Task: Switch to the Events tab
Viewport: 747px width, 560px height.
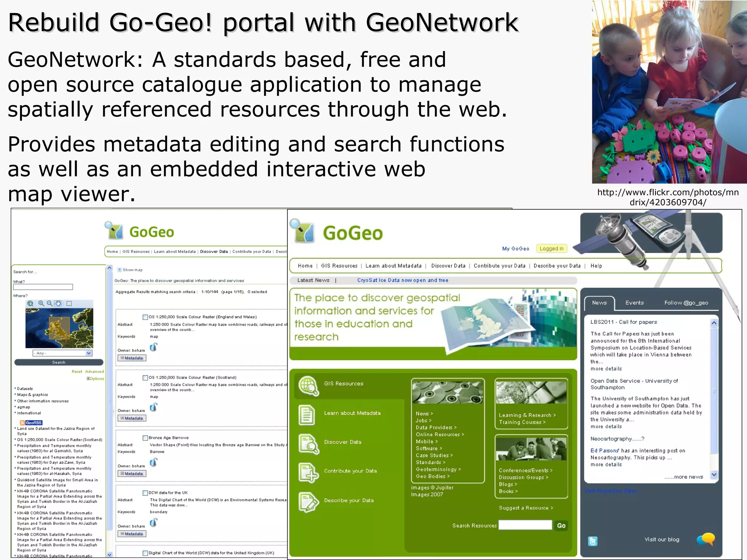Action: coord(635,303)
